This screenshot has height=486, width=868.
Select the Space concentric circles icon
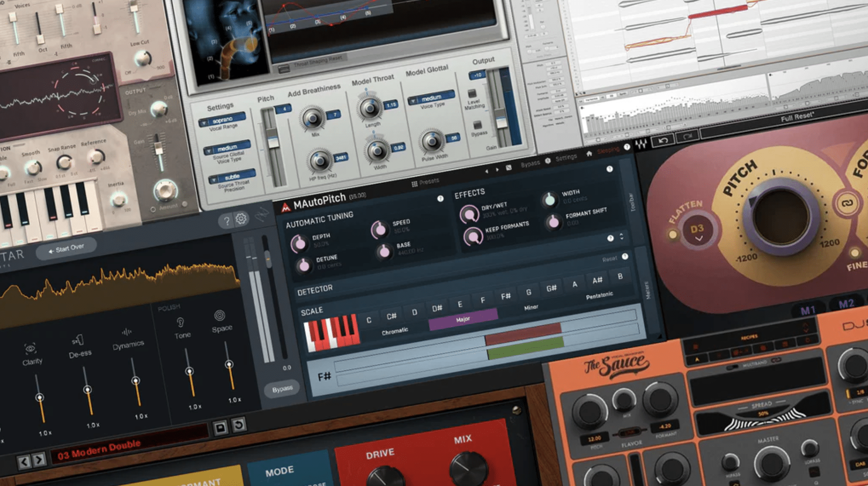point(220,315)
